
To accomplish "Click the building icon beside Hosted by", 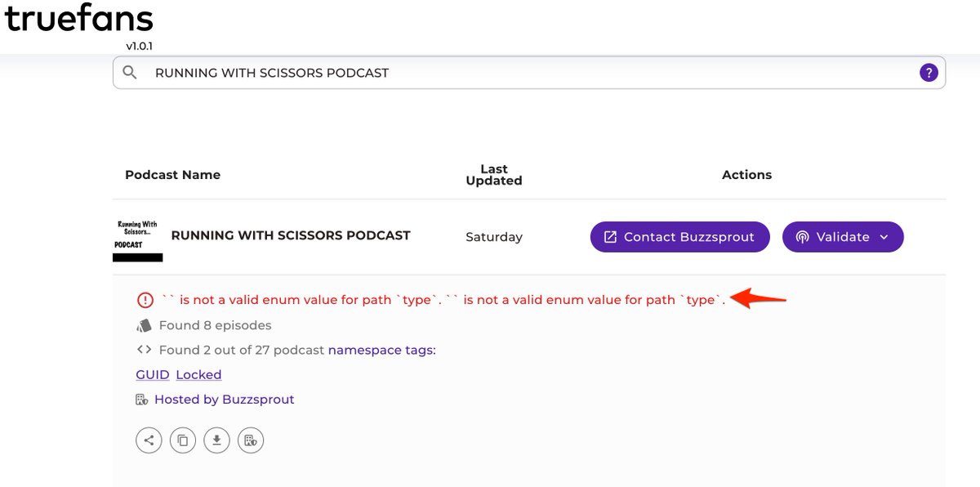I will pos(141,400).
